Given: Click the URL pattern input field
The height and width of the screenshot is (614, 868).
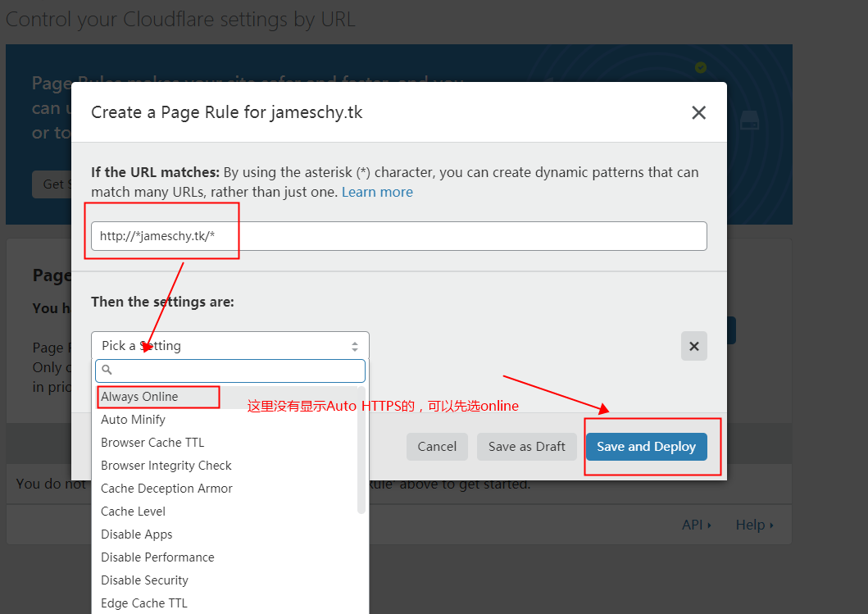Looking at the screenshot, I should (x=398, y=236).
